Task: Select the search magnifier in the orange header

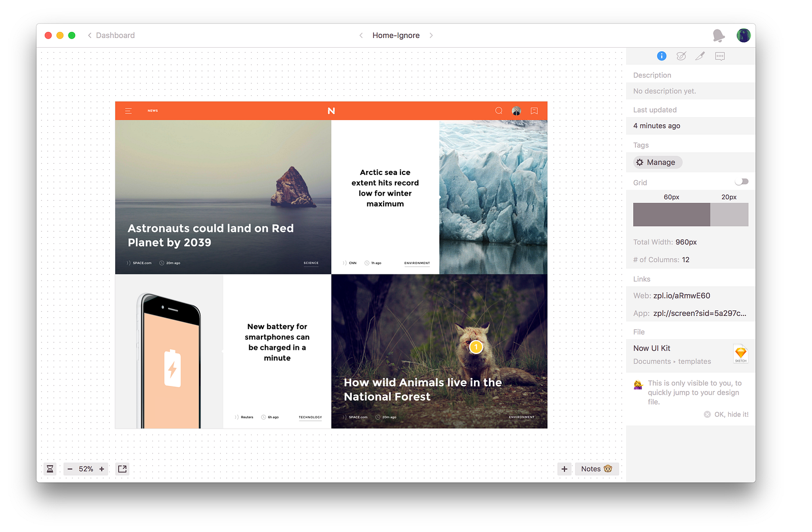Action: coord(499,111)
